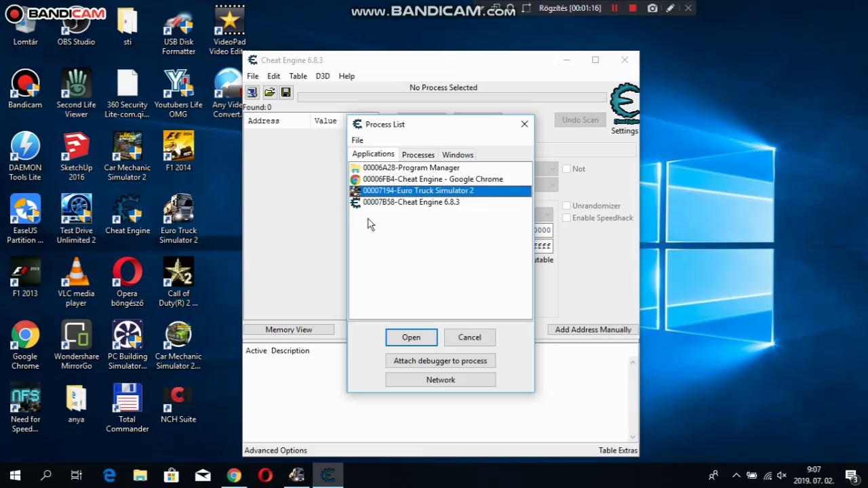Open Windows Start menu
The image size is (868, 488).
[x=15, y=475]
